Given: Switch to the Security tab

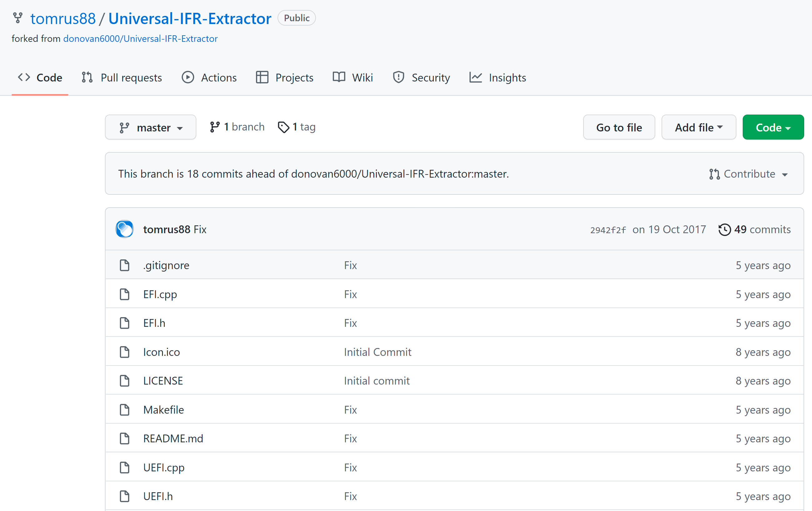Looking at the screenshot, I should click(x=421, y=77).
